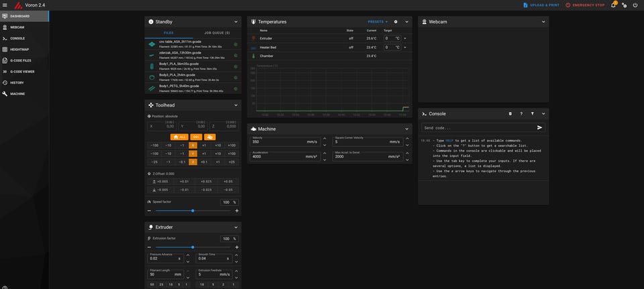Click the Emergency Stop button

[585, 5]
